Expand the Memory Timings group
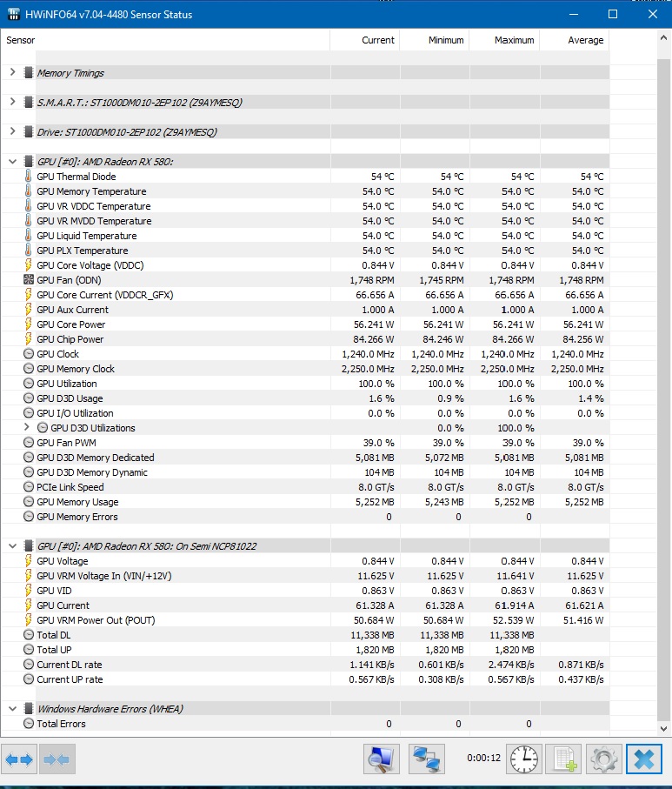 (12, 72)
